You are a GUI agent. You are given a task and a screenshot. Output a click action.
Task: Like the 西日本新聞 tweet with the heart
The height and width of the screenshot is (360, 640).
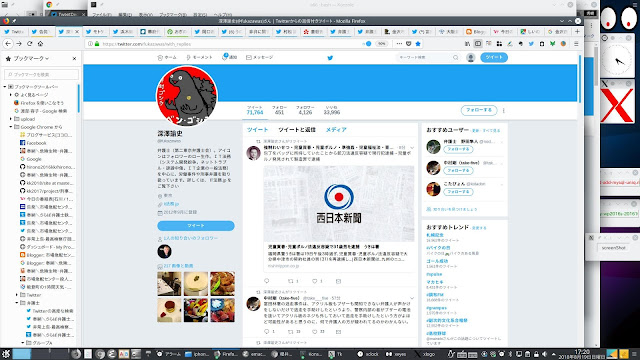(315, 281)
